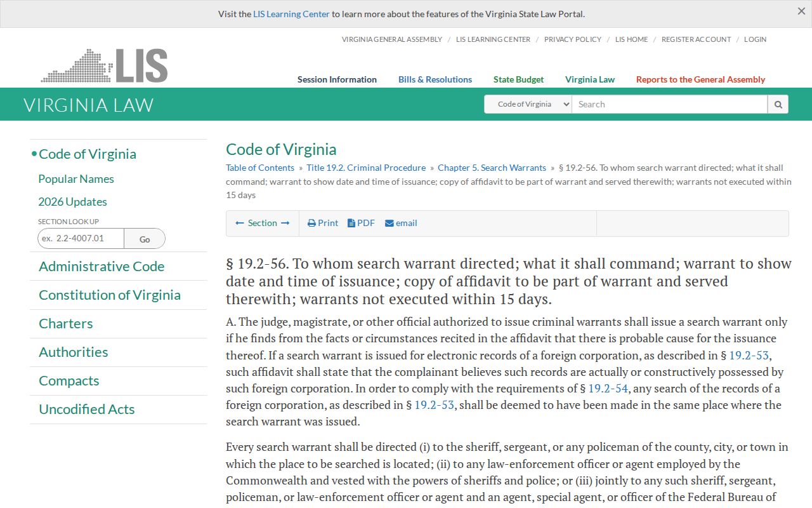Click the VIRGINIA LAW banner title
This screenshot has height=508, width=812.
(89, 105)
